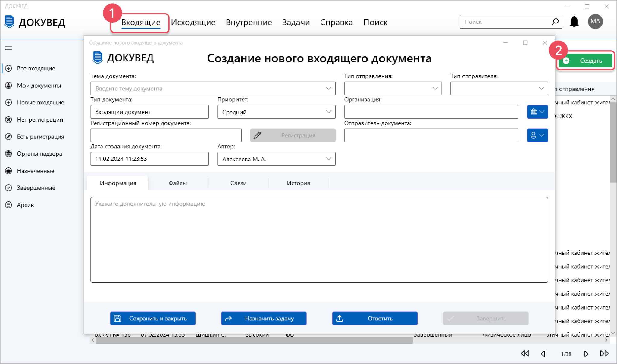Click the Завершить button

click(x=486, y=318)
